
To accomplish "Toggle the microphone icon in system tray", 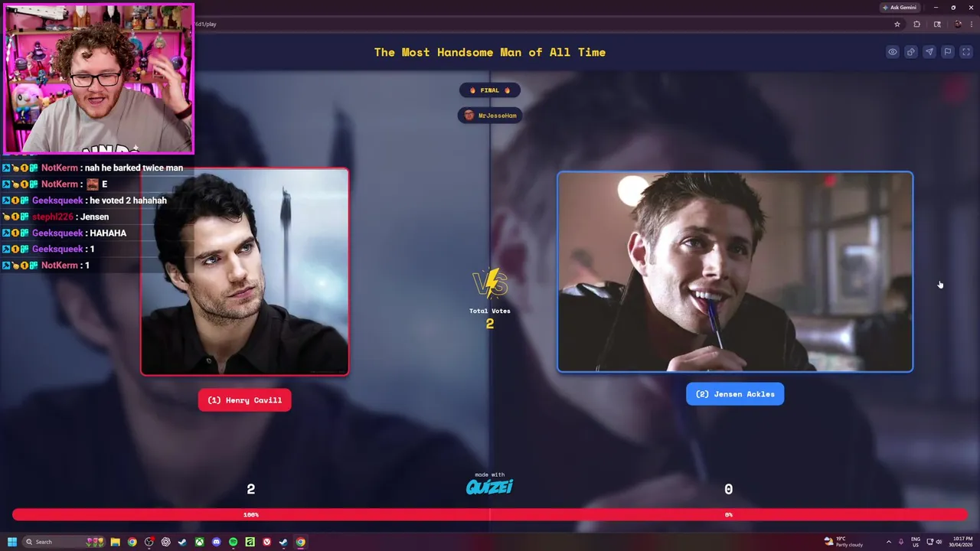I will click(x=901, y=542).
